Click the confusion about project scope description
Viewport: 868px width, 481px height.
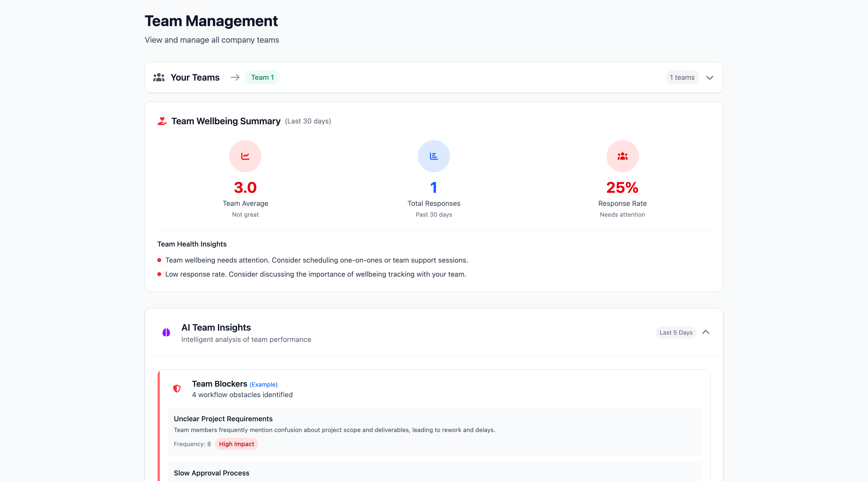click(335, 430)
